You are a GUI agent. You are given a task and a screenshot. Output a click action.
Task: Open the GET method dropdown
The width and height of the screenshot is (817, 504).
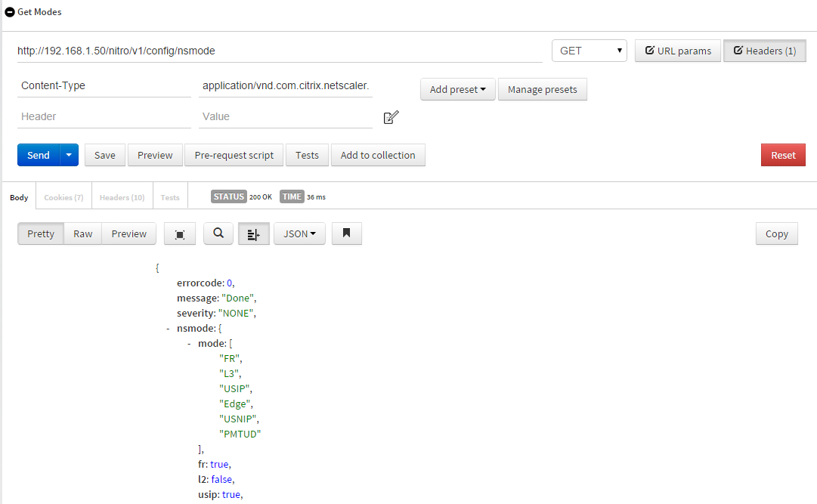pos(590,51)
